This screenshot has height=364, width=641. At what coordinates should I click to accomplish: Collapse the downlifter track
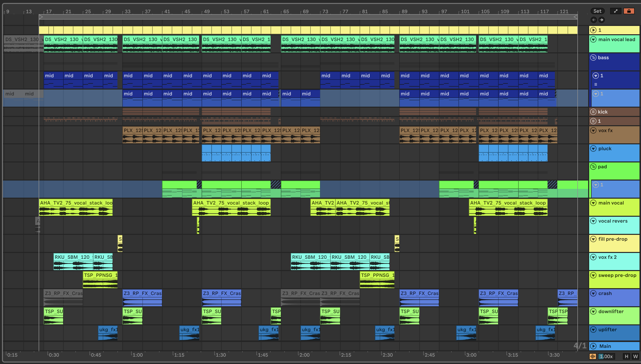(593, 311)
